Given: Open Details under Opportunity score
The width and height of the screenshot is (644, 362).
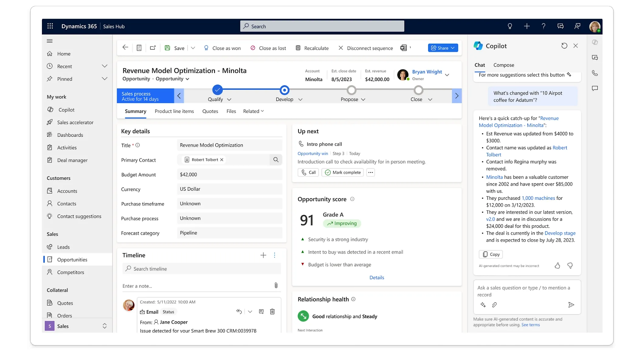Looking at the screenshot, I should click(x=377, y=277).
